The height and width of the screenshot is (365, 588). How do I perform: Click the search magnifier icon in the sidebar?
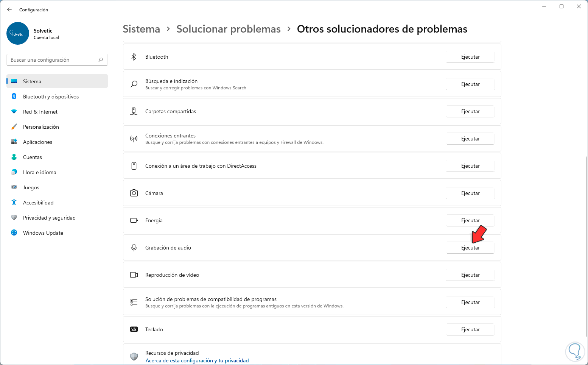101,60
